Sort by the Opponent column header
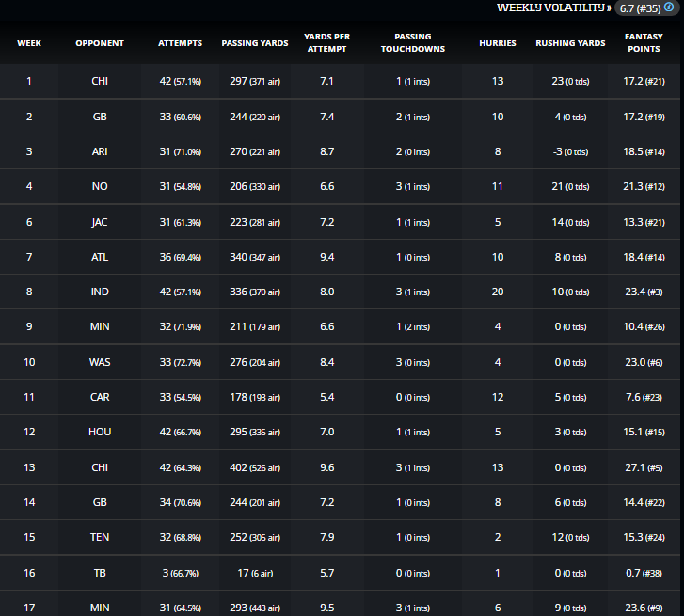The height and width of the screenshot is (616, 684). point(99,43)
